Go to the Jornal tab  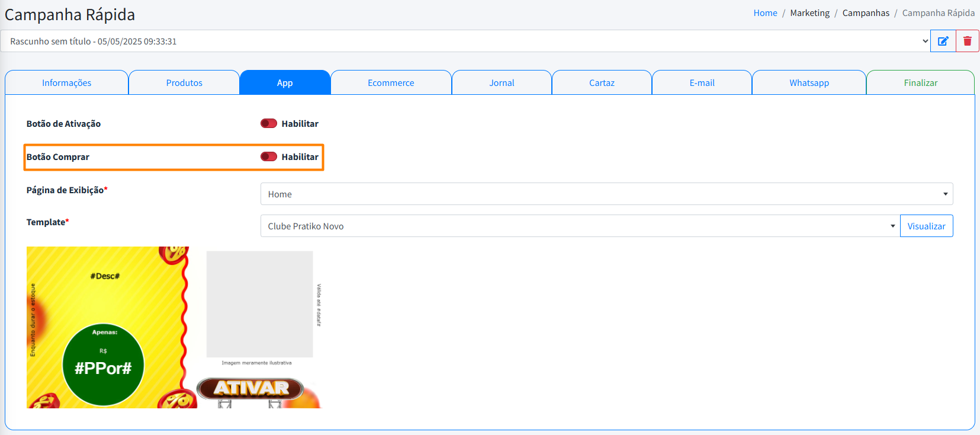coord(502,83)
